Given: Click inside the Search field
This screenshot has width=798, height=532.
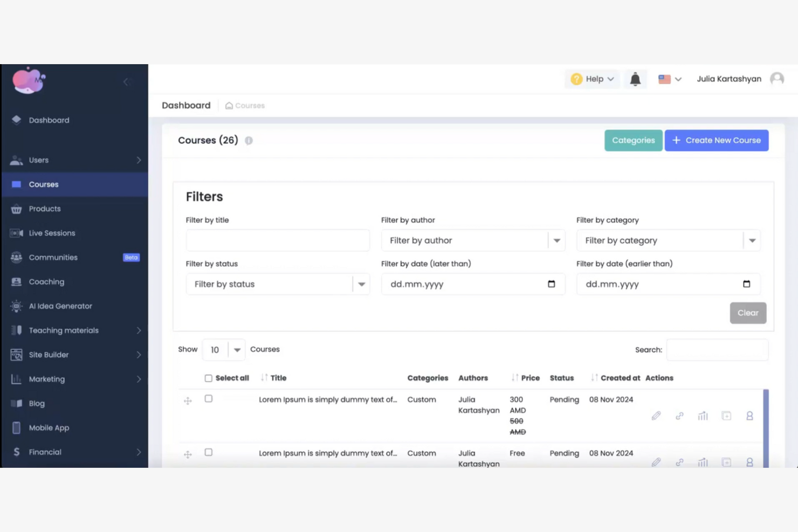Looking at the screenshot, I should pyautogui.click(x=717, y=349).
